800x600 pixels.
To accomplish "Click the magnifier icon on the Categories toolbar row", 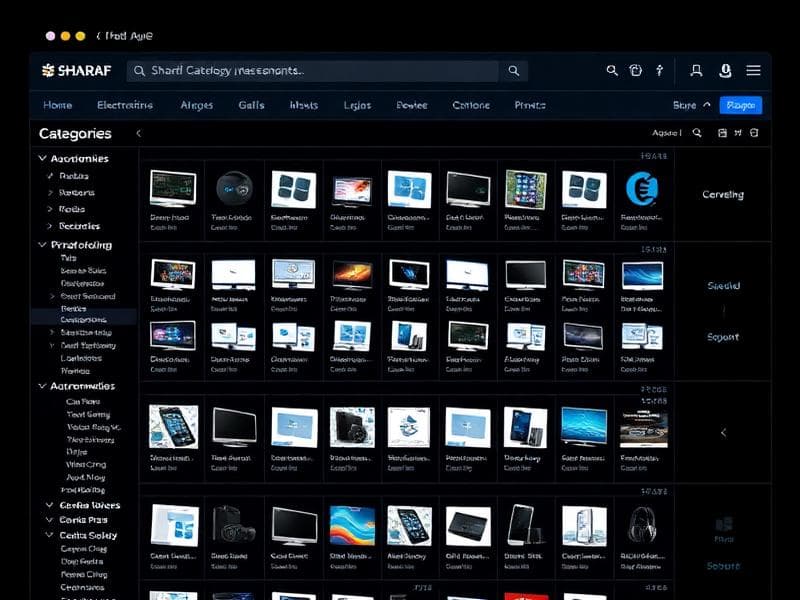I will (x=697, y=133).
